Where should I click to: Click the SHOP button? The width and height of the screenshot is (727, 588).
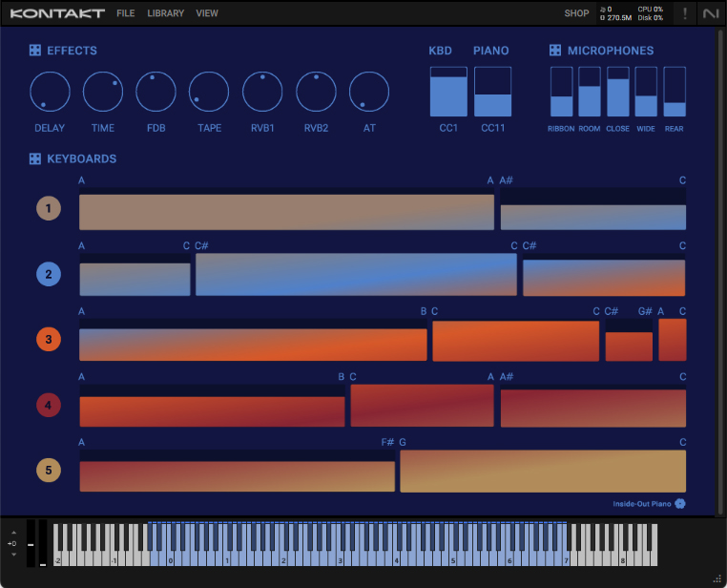tap(576, 13)
